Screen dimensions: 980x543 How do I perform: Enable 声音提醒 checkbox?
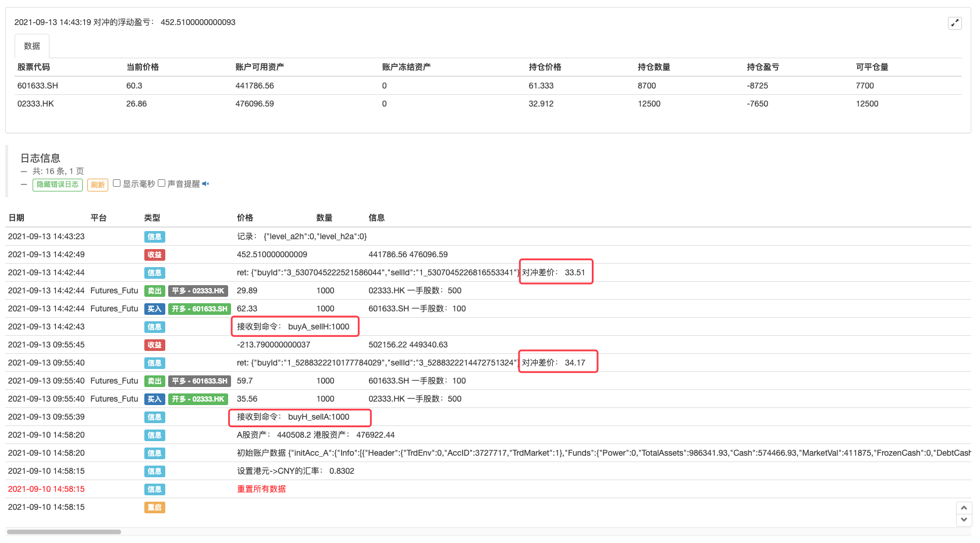tap(162, 183)
